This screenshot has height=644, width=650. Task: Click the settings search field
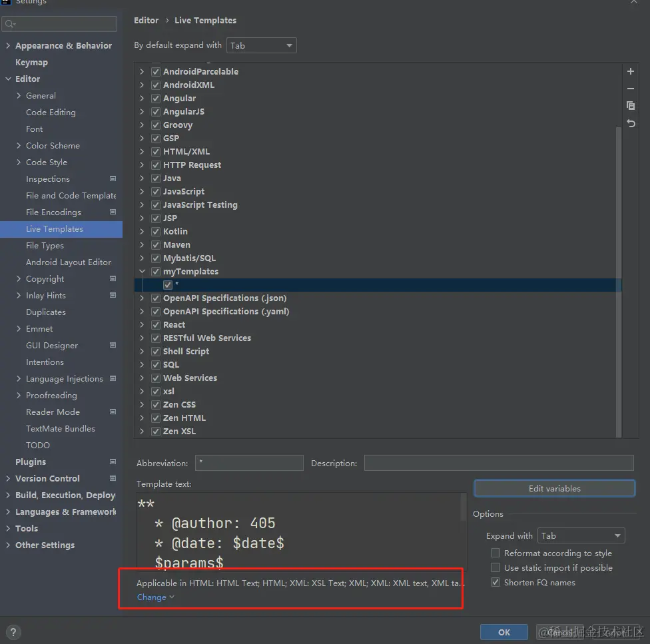(59, 24)
